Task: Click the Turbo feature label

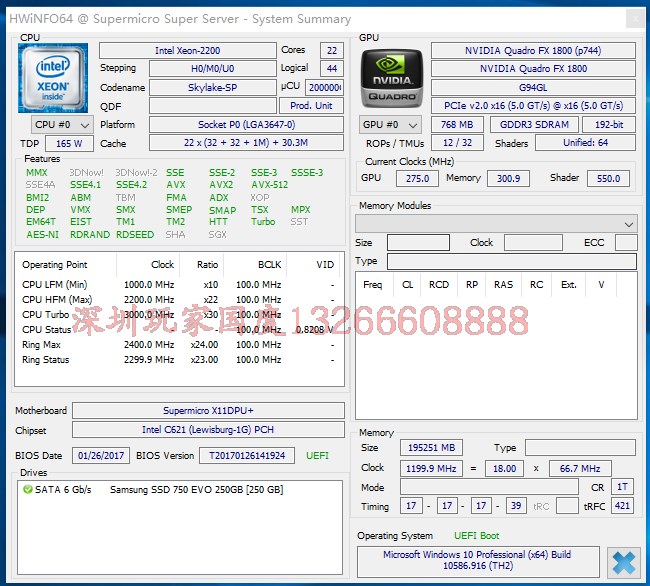Action: (263, 222)
